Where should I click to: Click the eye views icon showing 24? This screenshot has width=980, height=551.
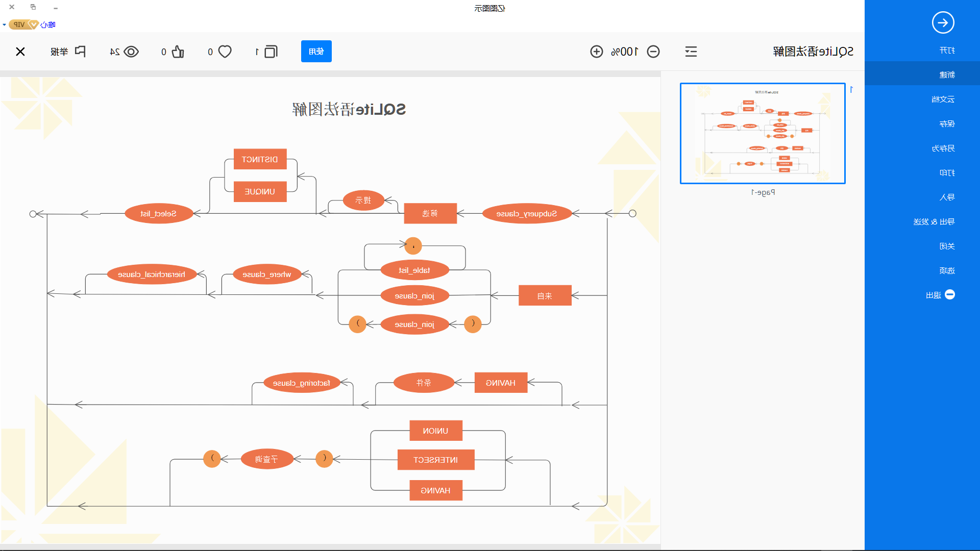(x=131, y=52)
